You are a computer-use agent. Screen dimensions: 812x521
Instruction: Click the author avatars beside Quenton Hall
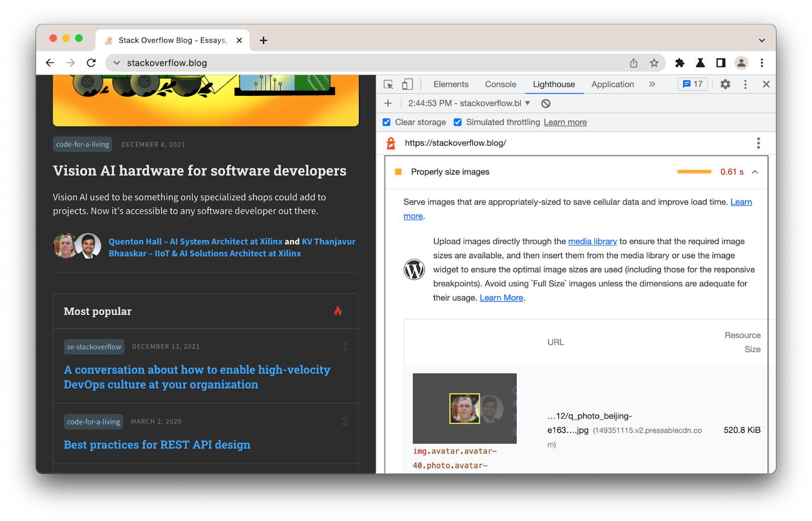point(77,246)
